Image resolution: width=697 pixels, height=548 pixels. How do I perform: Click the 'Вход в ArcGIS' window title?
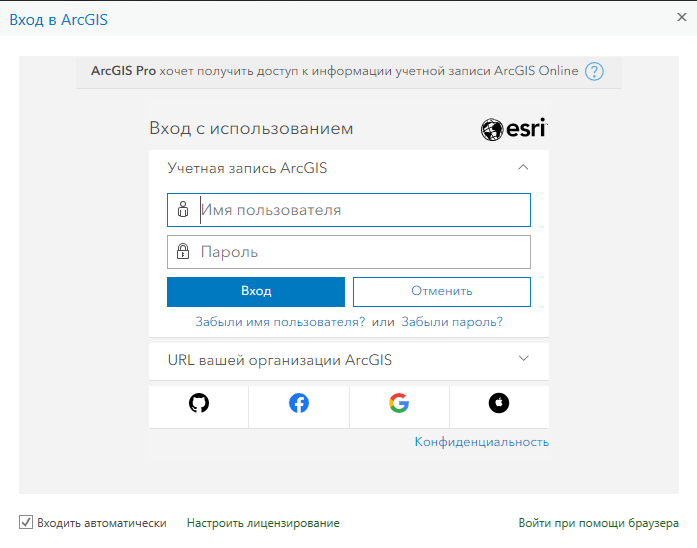[x=59, y=20]
